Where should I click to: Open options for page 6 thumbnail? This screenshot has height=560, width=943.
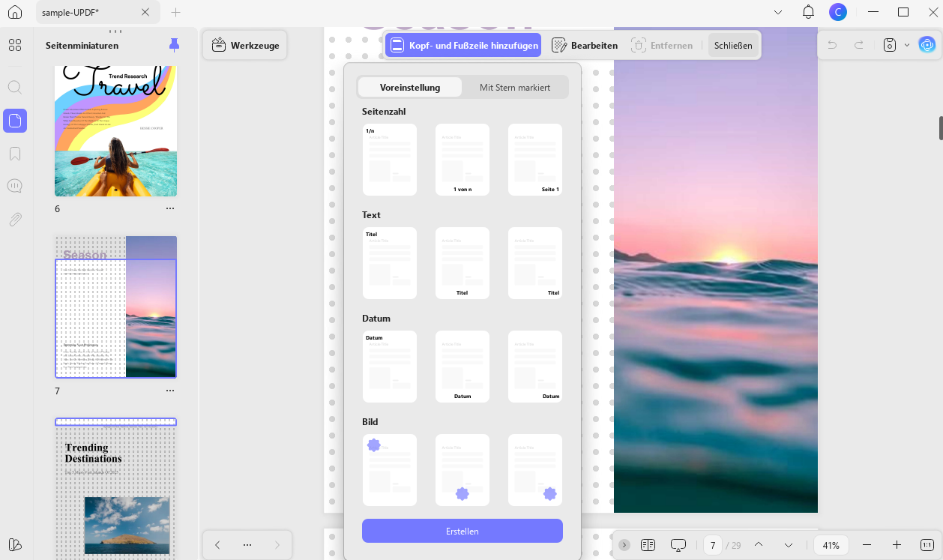click(x=170, y=208)
